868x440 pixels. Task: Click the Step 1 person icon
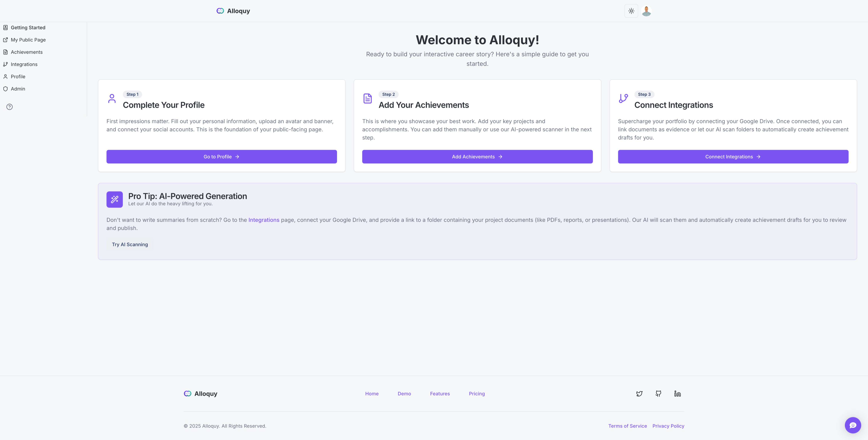tap(112, 98)
